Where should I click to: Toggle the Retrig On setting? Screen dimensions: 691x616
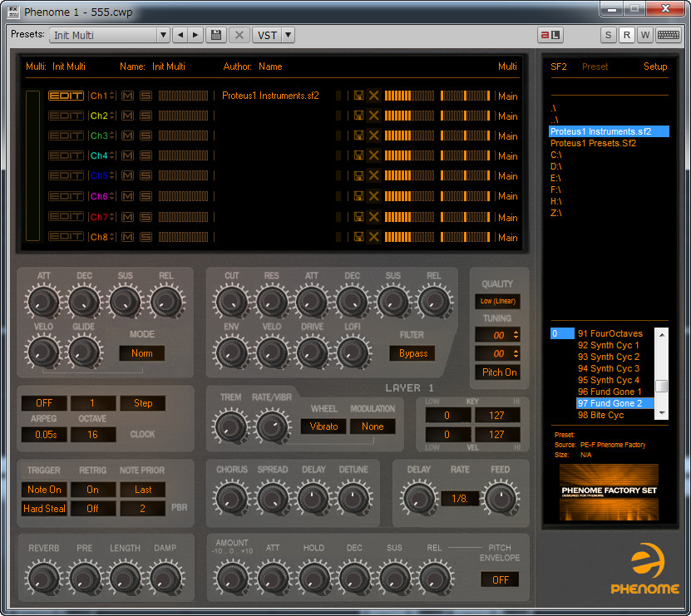click(93, 489)
